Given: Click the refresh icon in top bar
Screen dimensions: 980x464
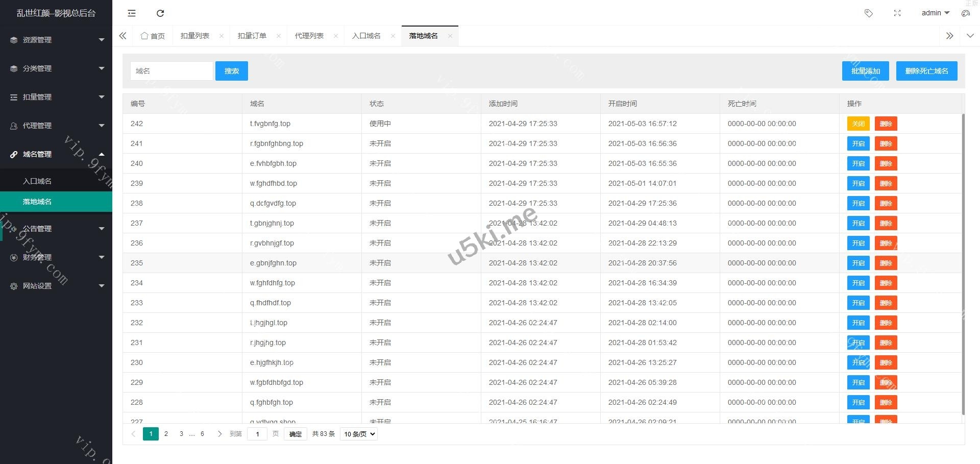Looking at the screenshot, I should (x=160, y=13).
